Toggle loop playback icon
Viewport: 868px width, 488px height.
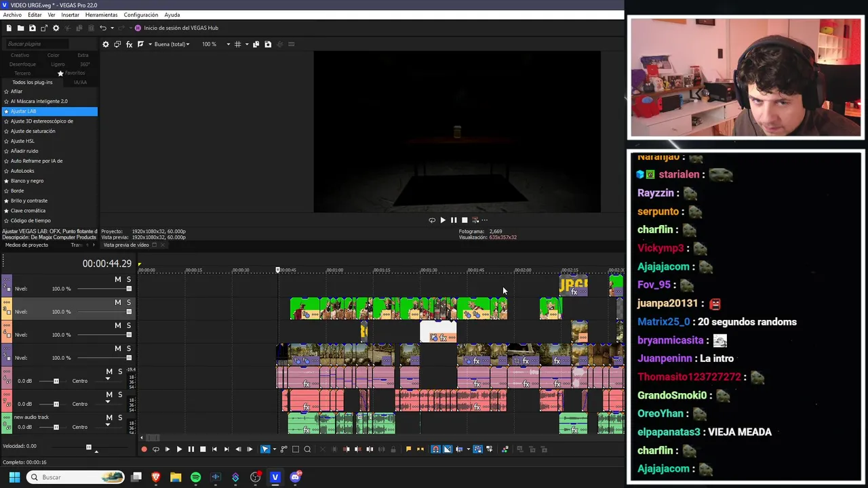point(155,449)
